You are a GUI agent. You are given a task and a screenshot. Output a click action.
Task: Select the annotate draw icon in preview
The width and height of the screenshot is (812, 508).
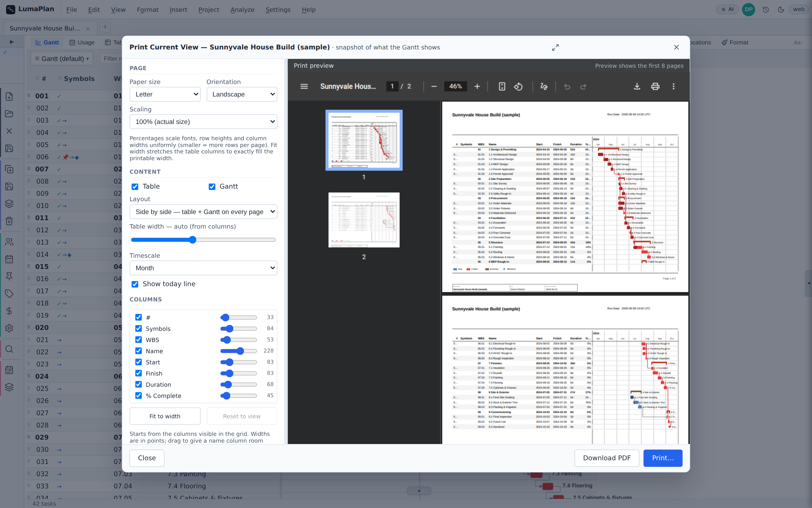click(x=544, y=86)
